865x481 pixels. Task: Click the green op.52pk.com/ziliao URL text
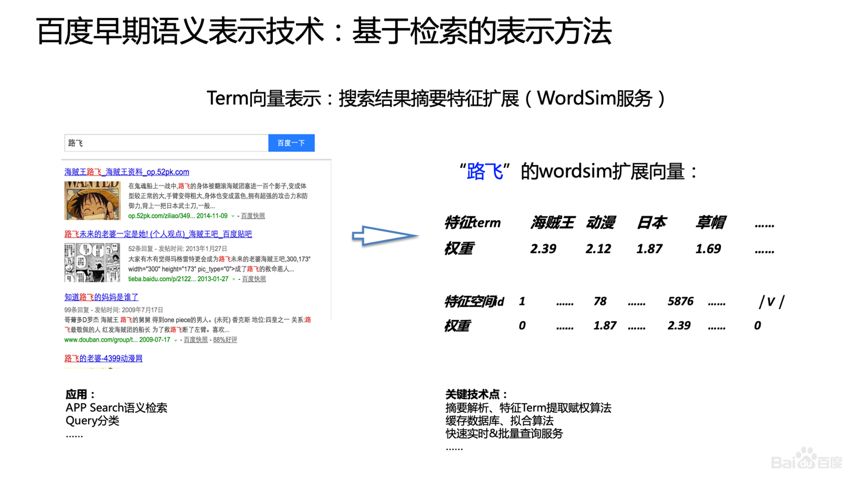178,216
